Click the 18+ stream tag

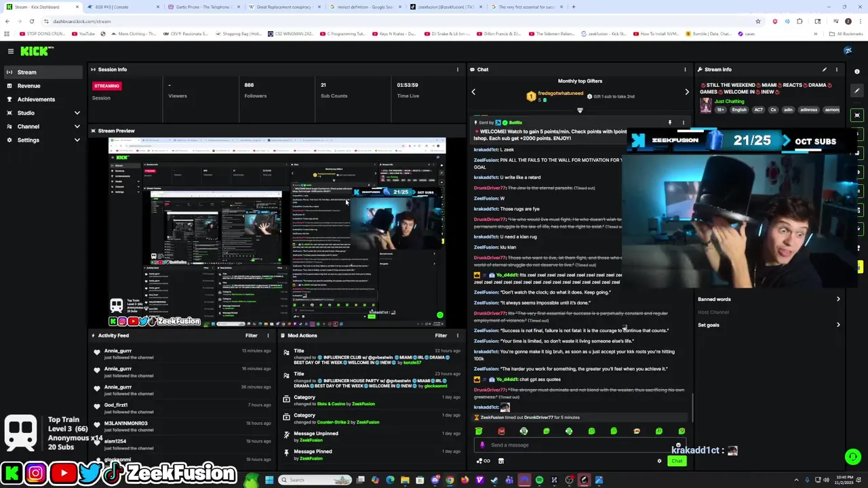[721, 109]
